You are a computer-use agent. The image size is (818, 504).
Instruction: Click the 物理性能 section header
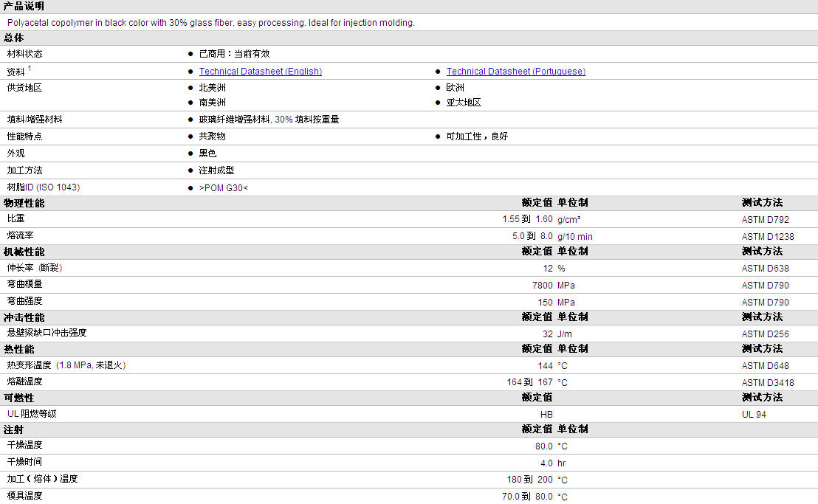24,203
